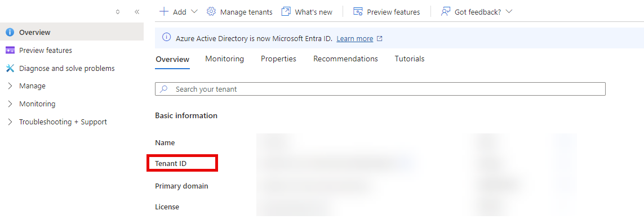
Task: Click the Diagnose and solve problems wrench icon
Action: 10,68
